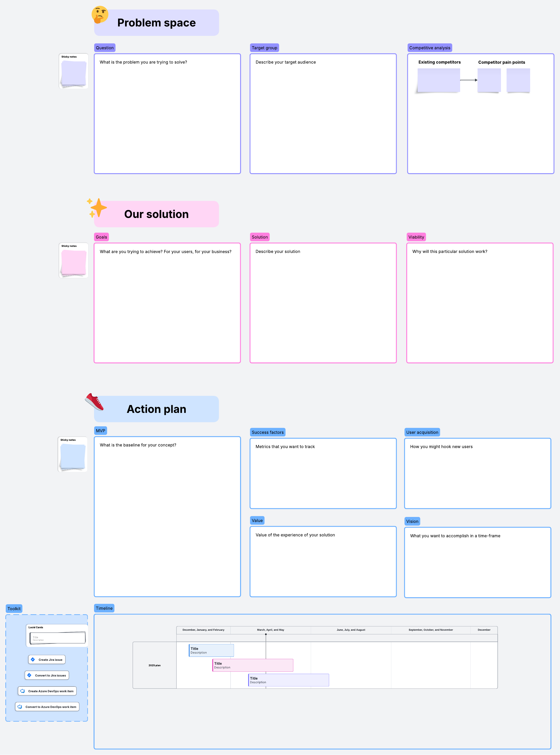The image size is (560, 755).
Task: Select the red sneaker icon
Action: point(94,402)
